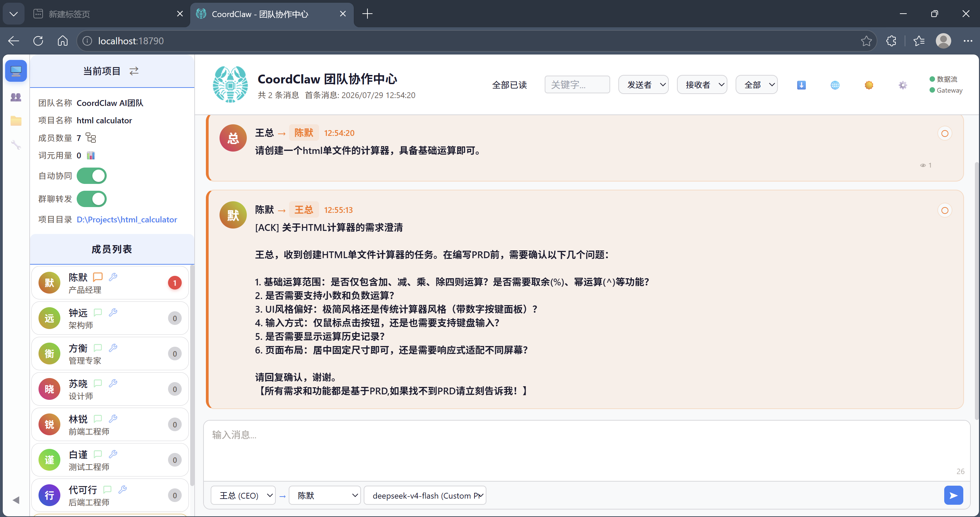Open the D:\Projects\html_calculator directory link
The width and height of the screenshot is (980, 517).
click(127, 219)
